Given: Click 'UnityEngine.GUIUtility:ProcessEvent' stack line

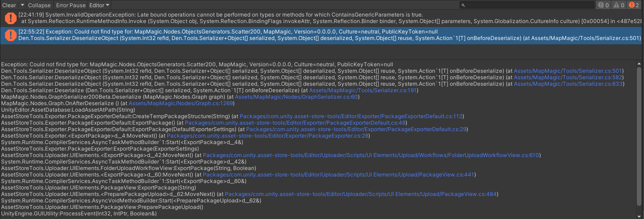Looking at the screenshot, I should [x=79, y=214].
